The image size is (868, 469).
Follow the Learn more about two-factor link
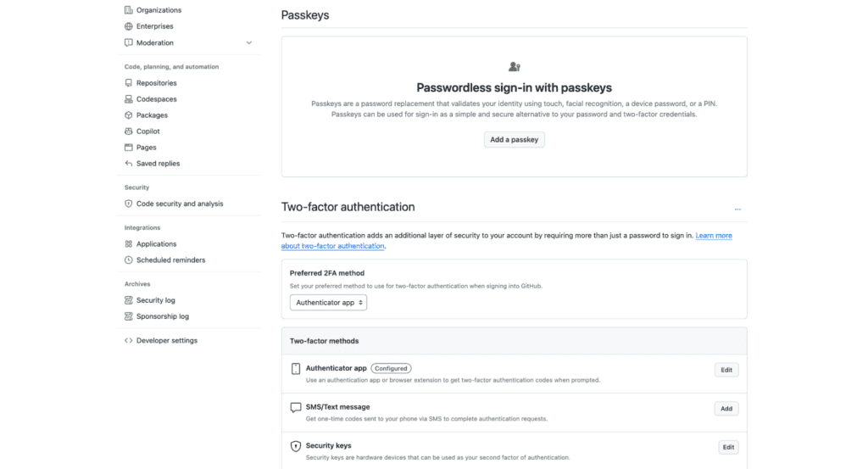pyautogui.click(x=713, y=235)
